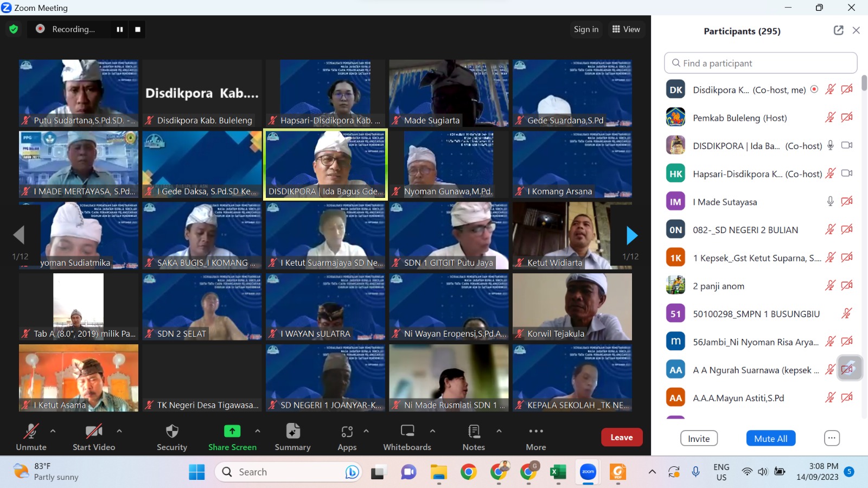Click the Invite button
868x488 pixels.
699,438
